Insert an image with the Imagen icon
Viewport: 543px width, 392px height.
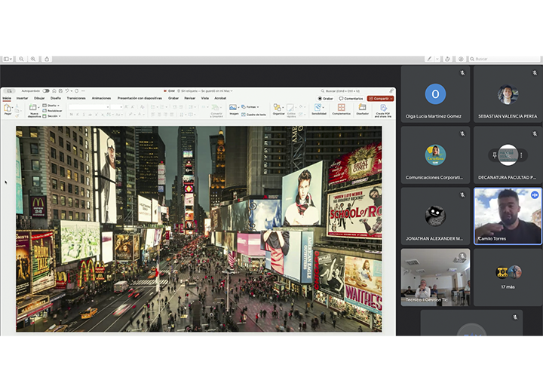tap(233, 107)
